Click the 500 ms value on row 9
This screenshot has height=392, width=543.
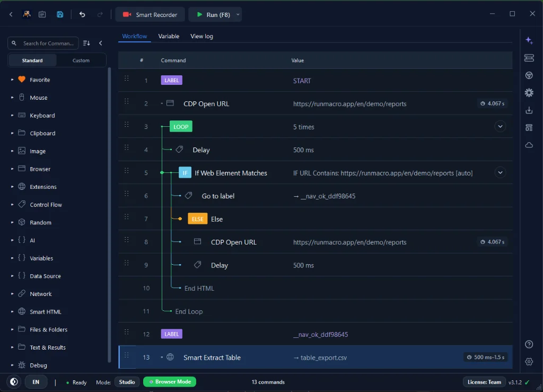(303, 265)
